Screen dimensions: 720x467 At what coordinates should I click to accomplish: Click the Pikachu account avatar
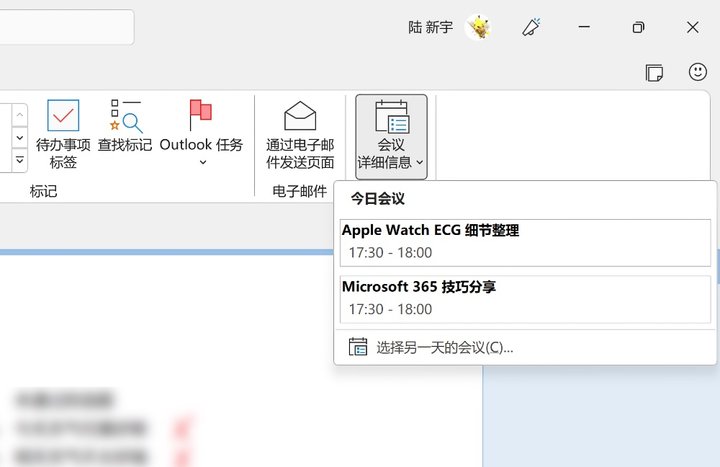click(x=478, y=27)
